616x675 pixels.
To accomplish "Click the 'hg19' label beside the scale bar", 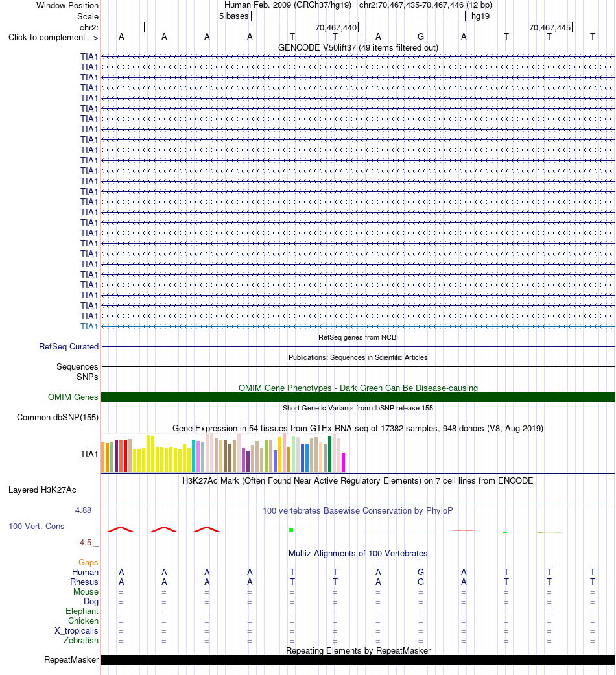I will [x=480, y=16].
